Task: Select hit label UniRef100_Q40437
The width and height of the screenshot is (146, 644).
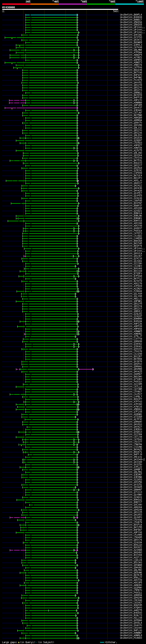Action: 131,108
